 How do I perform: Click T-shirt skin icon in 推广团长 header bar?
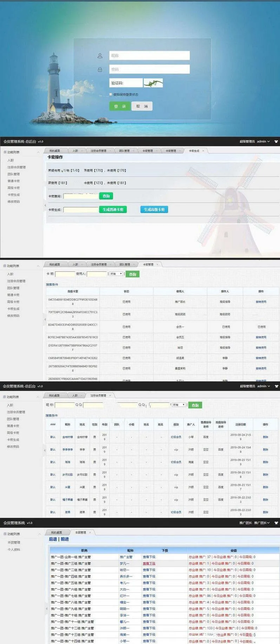[276, 523]
